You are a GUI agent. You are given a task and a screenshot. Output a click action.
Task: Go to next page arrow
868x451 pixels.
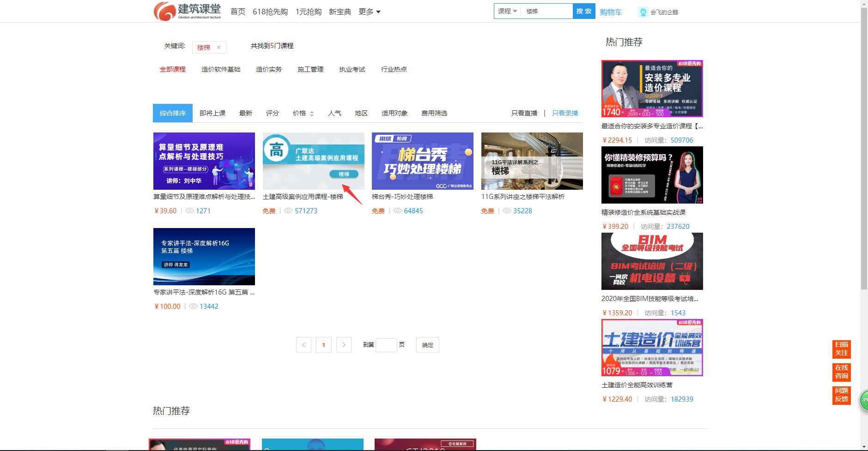coord(344,345)
